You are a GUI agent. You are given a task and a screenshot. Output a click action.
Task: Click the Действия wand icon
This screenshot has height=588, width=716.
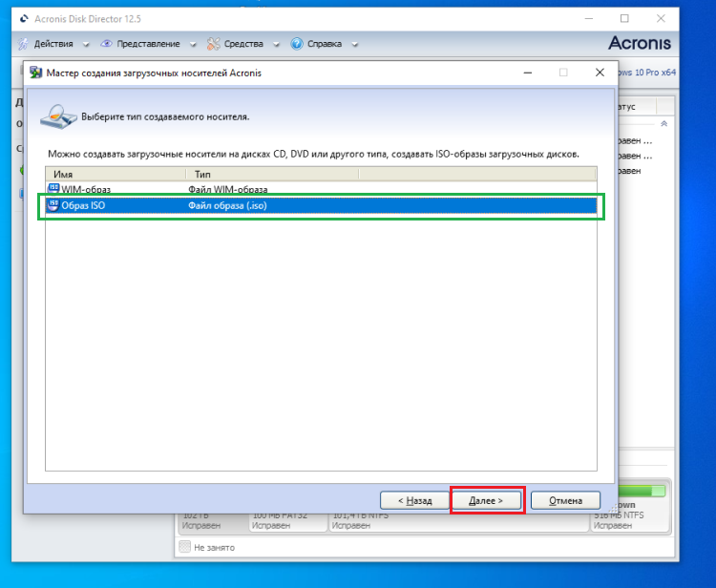tap(23, 44)
